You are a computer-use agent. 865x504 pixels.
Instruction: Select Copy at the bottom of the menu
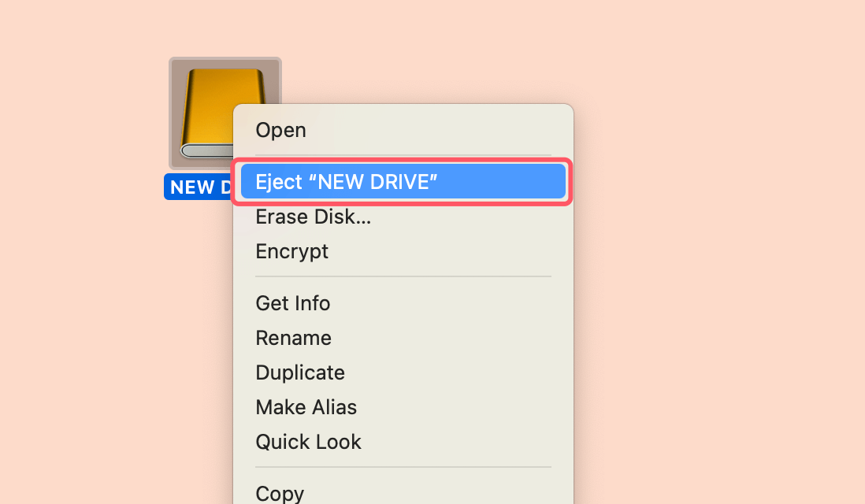(280, 492)
